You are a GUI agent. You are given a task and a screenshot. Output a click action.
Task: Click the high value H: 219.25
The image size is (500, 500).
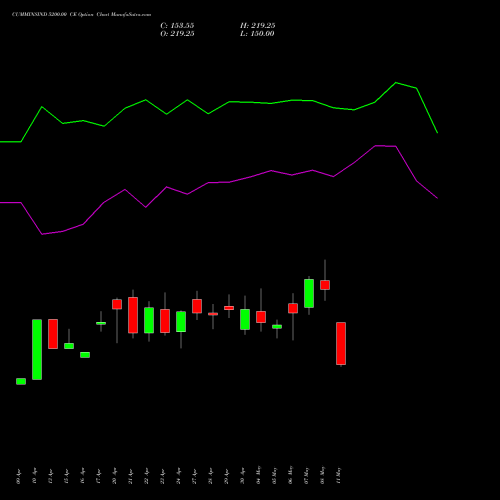point(258,26)
